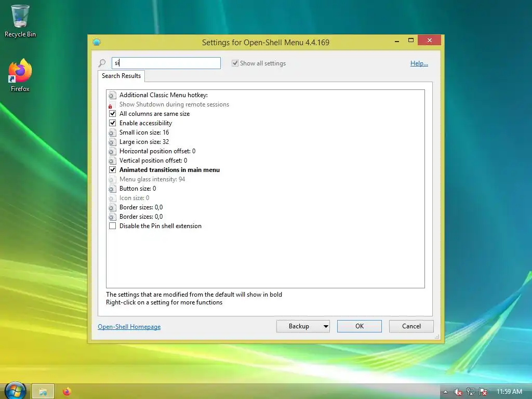The width and height of the screenshot is (532, 399).
Task: Show hidden tray icons arrow
Action: [x=445, y=392]
